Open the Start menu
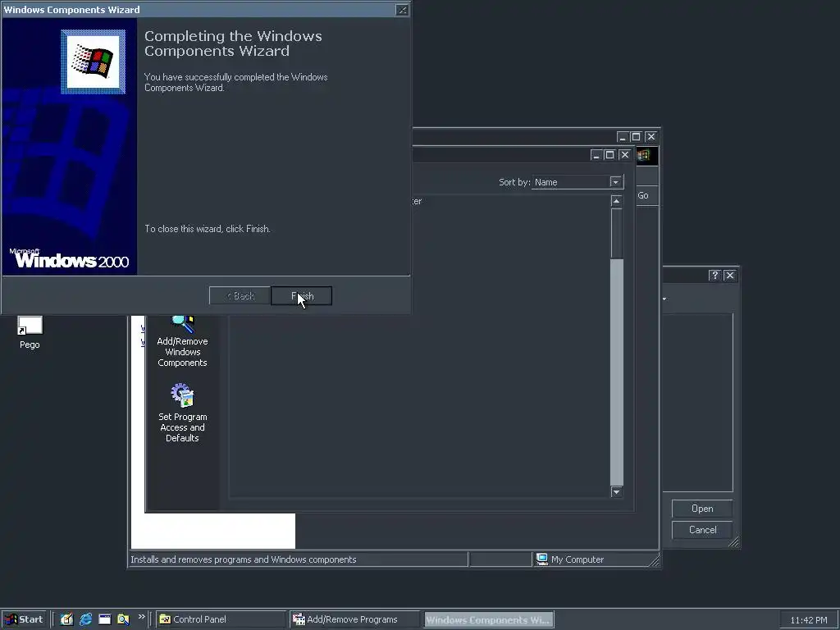The height and width of the screenshot is (630, 840). pyautogui.click(x=24, y=619)
